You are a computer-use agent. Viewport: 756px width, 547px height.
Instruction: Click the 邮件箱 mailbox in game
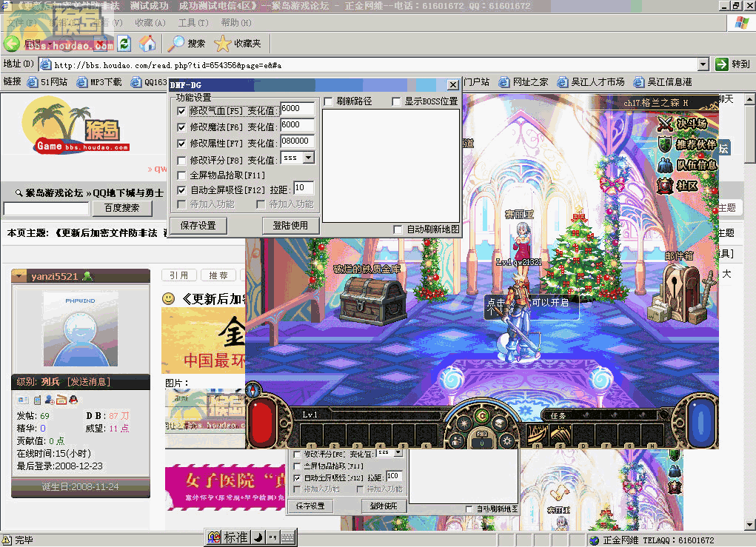[680, 293]
